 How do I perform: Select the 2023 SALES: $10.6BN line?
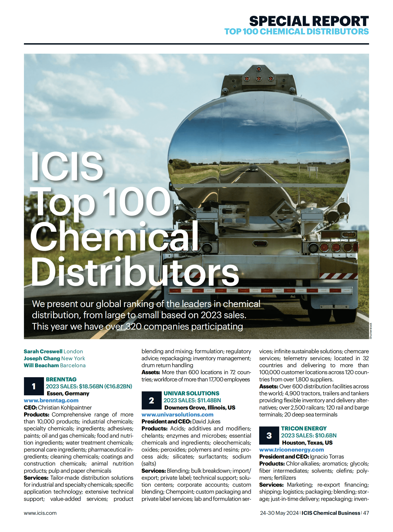(309, 436)
